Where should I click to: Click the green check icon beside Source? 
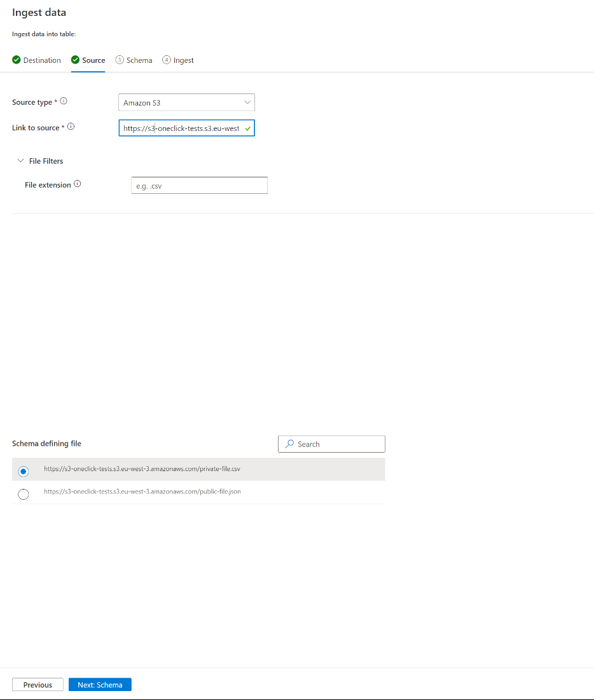(x=76, y=60)
